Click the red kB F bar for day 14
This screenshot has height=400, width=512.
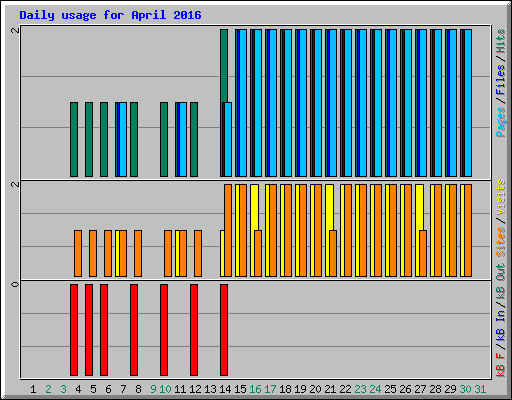click(224, 330)
